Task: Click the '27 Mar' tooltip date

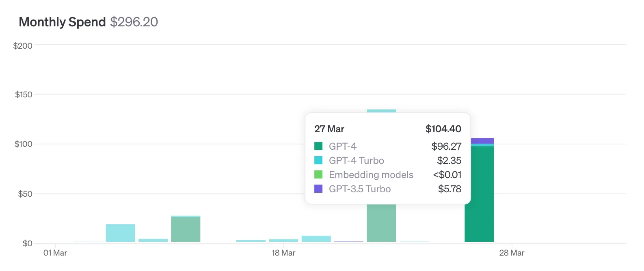Action: tap(329, 129)
